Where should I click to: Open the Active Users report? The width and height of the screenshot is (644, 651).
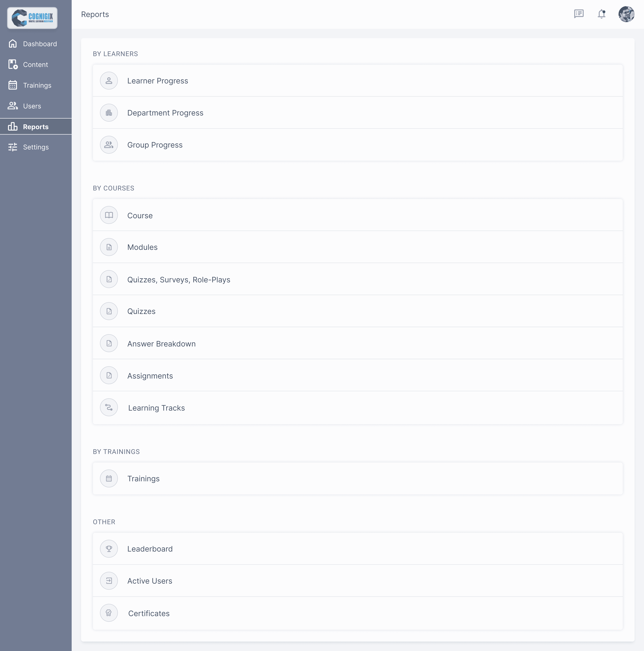[x=150, y=581]
